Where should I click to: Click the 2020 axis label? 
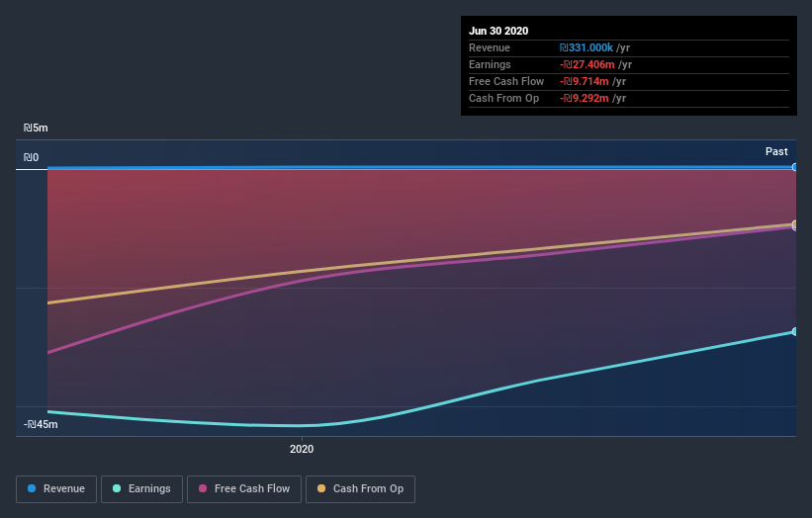(302, 449)
